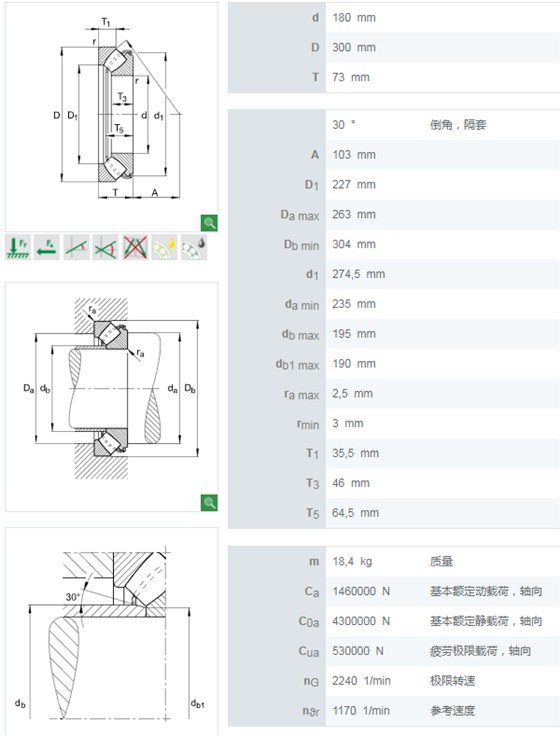
Task: Select the D value 300 mm
Action: click(354, 47)
